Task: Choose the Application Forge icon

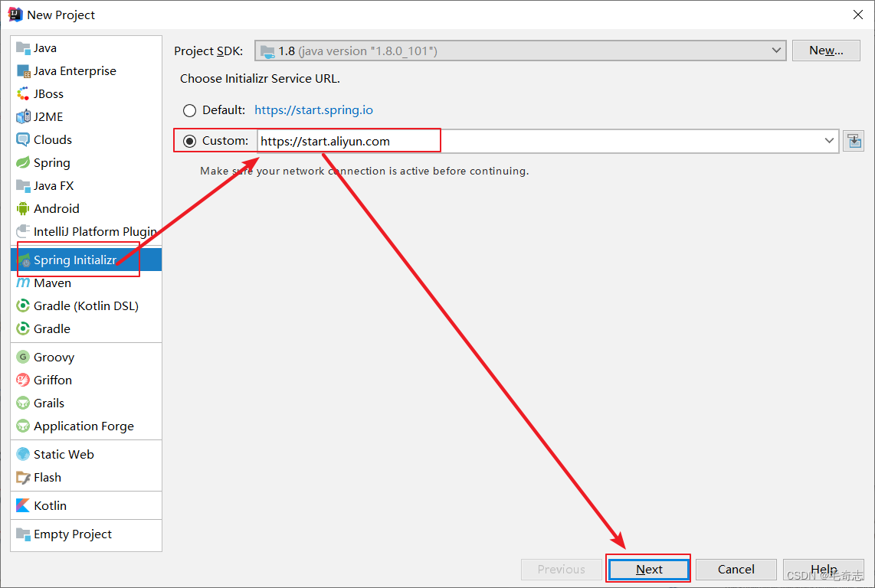Action: click(x=23, y=426)
